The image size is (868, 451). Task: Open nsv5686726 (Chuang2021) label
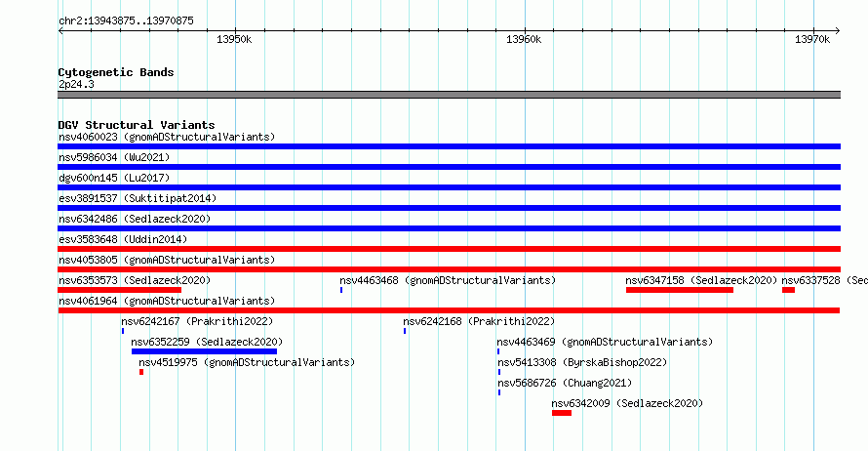pos(565,383)
